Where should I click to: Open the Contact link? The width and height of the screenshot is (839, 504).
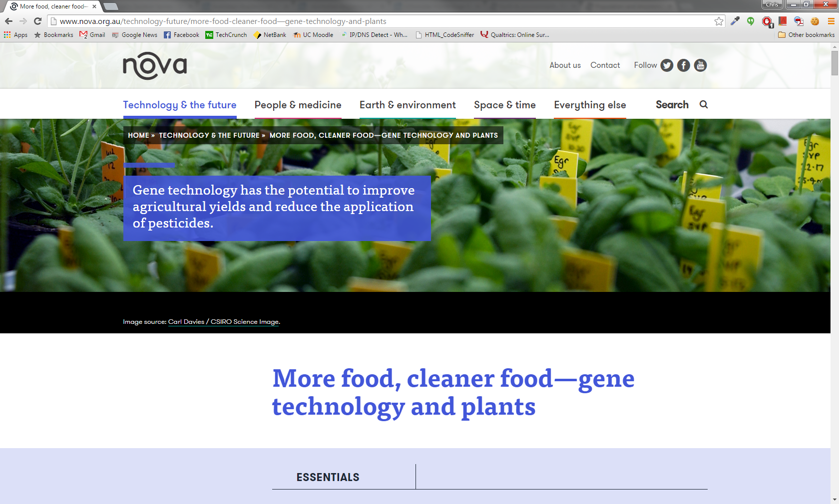click(605, 65)
